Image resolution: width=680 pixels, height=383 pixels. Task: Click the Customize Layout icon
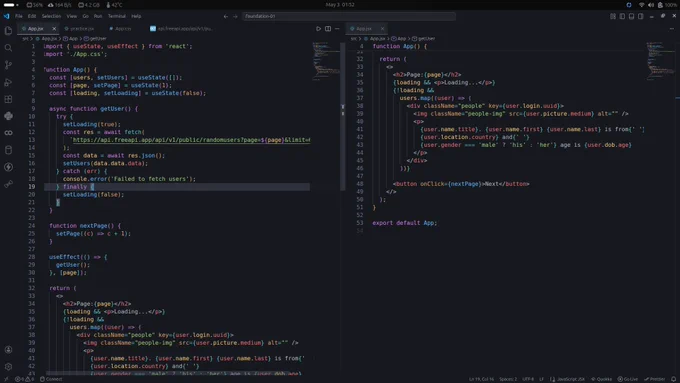pos(613,16)
